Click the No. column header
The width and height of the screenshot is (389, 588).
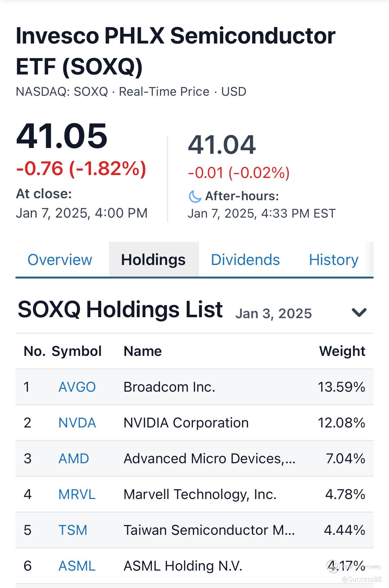point(35,351)
